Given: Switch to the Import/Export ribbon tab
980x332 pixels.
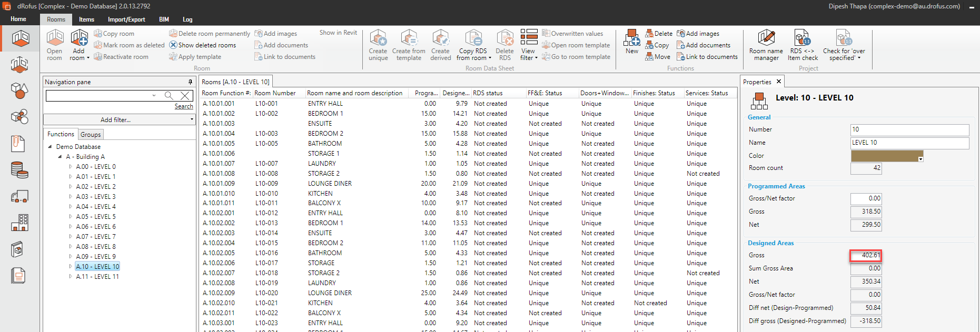Looking at the screenshot, I should pyautogui.click(x=126, y=19).
